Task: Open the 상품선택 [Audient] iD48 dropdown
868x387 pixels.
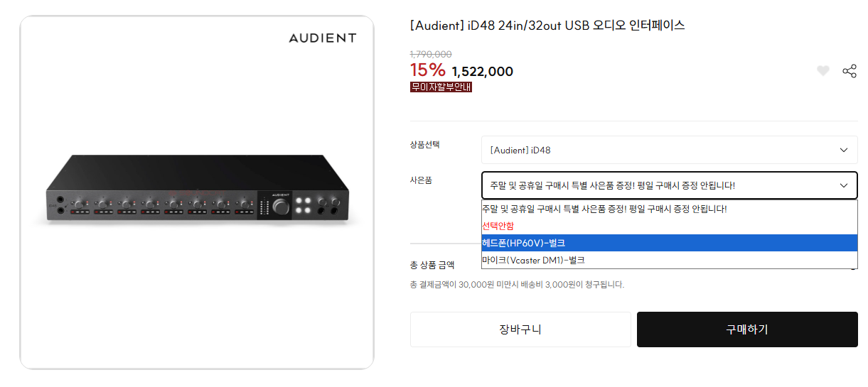Action: pos(669,150)
